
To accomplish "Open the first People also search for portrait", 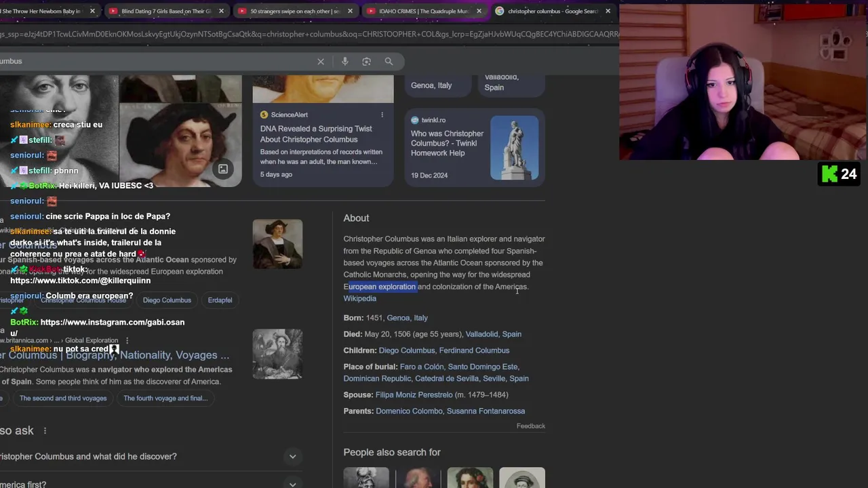I will pos(366,478).
